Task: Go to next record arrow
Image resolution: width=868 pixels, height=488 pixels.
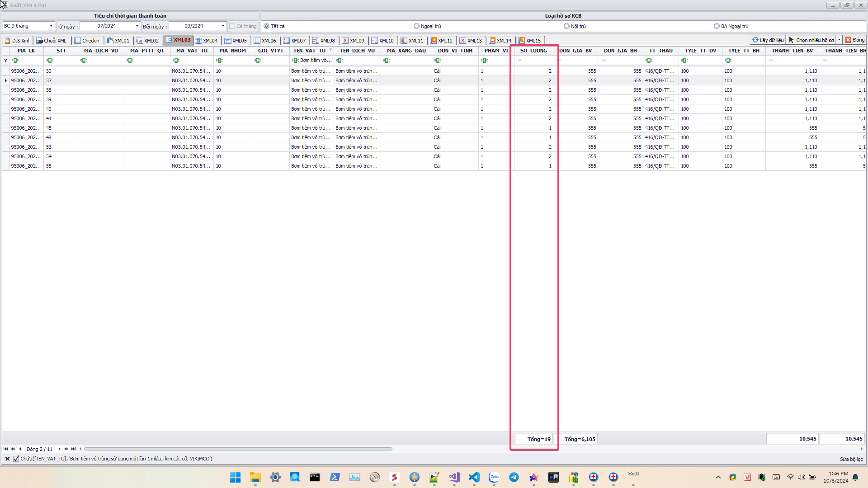Action: pos(59,449)
